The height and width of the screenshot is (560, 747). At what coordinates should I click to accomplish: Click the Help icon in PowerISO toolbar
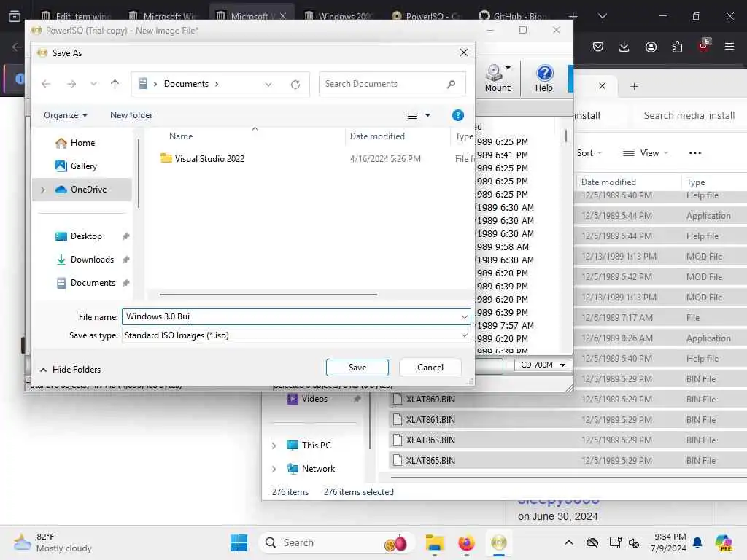pyautogui.click(x=544, y=78)
